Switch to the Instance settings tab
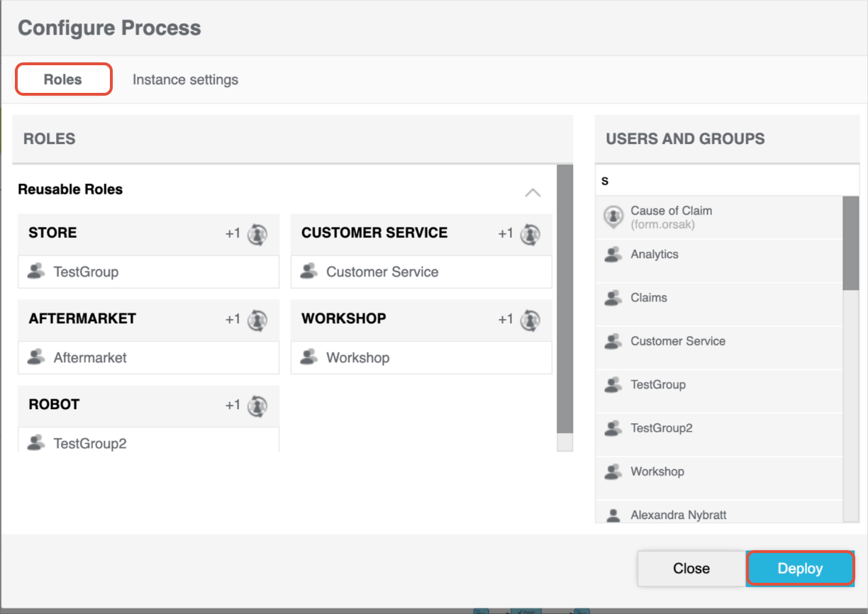Image resolution: width=868 pixels, height=614 pixels. pyautogui.click(x=185, y=80)
